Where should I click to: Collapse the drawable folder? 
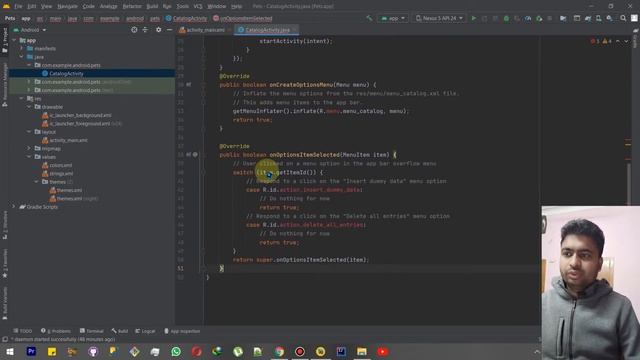29,107
